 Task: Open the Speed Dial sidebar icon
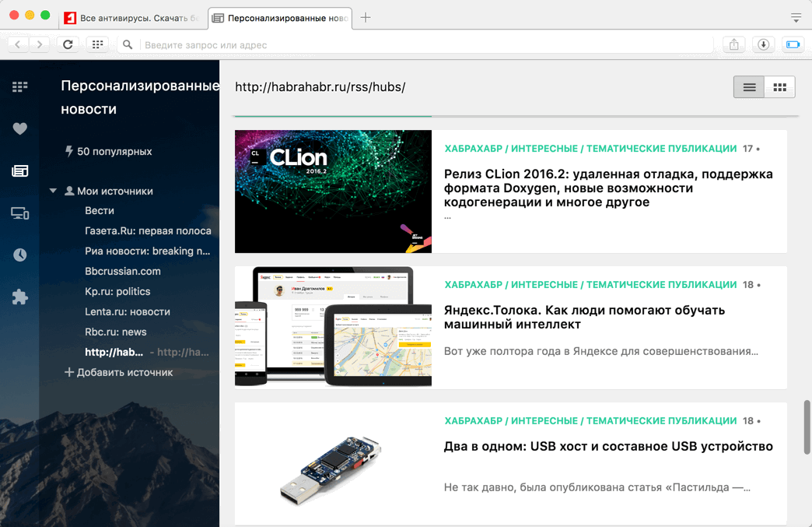[19, 86]
